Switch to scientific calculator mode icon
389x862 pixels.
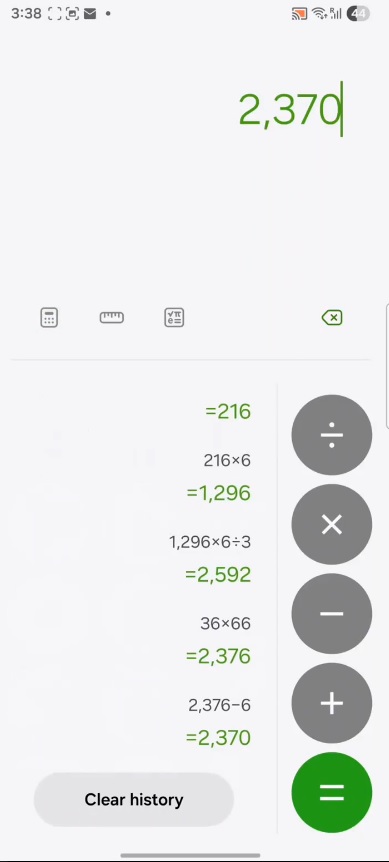click(x=174, y=317)
